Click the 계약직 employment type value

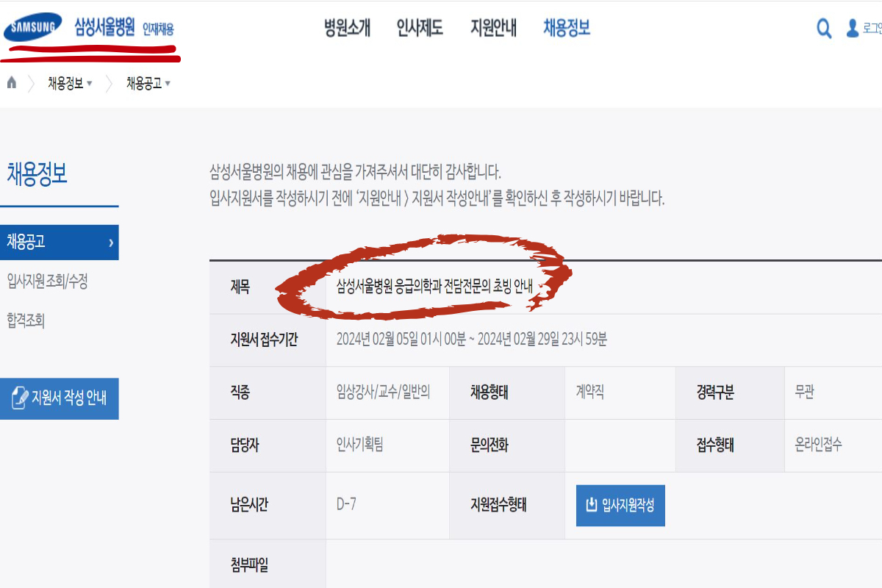pos(590,392)
